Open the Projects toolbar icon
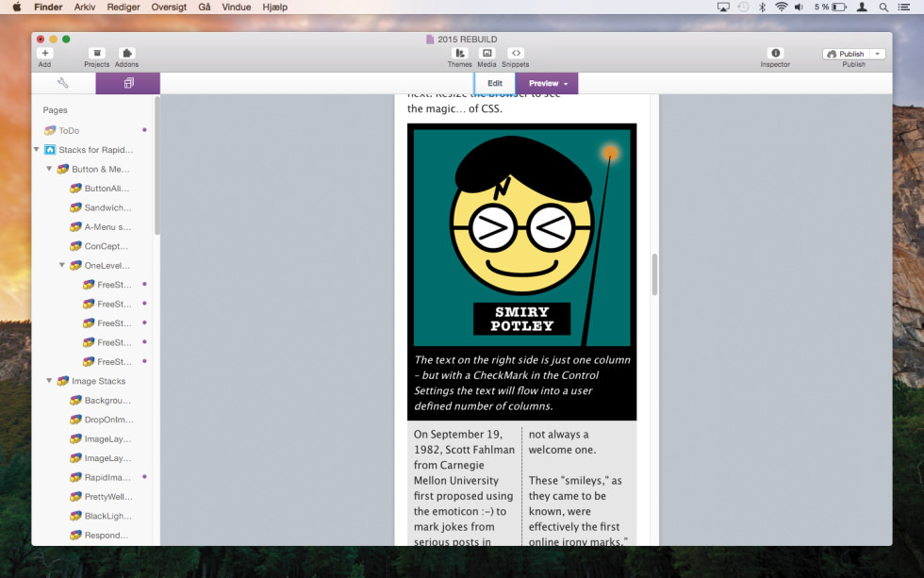924x578 pixels. point(96,53)
